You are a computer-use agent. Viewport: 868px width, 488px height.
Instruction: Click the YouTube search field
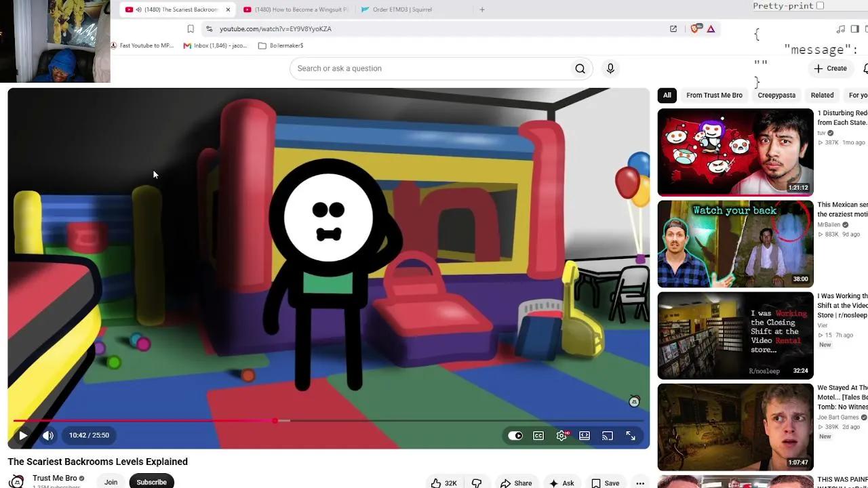[429, 68]
